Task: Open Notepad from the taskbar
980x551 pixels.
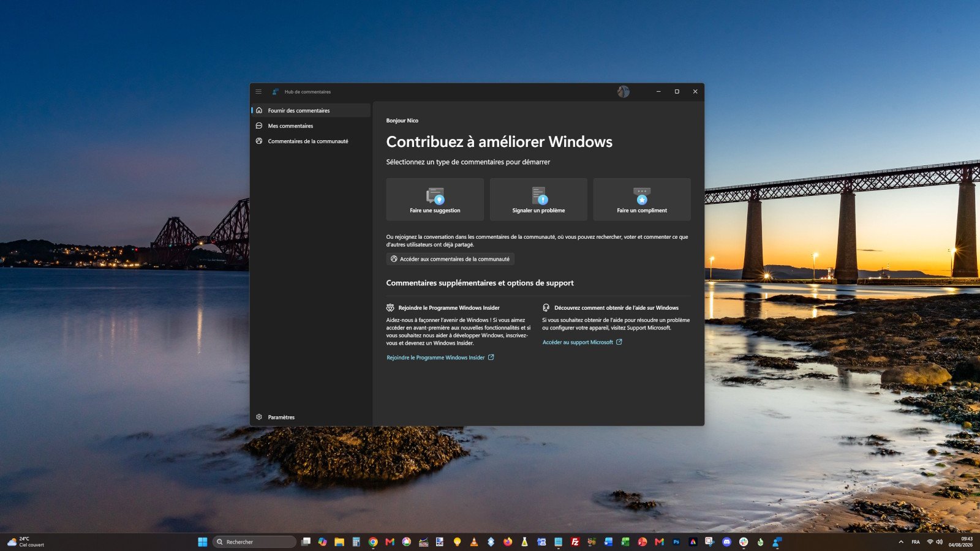Action: point(558,542)
